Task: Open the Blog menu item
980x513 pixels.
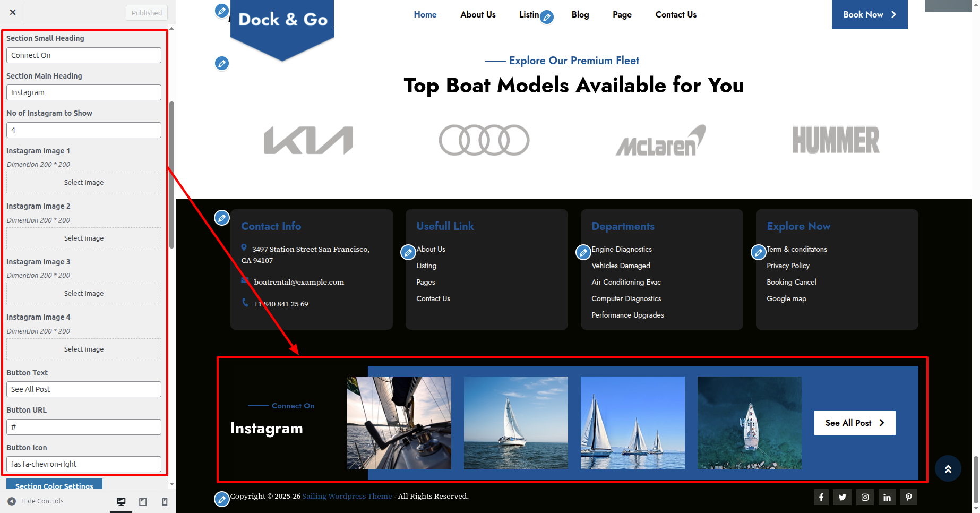Action: point(580,15)
